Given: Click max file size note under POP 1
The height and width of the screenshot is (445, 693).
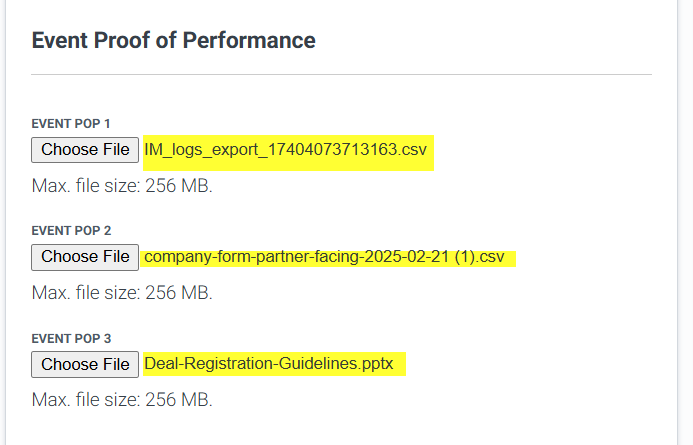Looking at the screenshot, I should 122,185.
